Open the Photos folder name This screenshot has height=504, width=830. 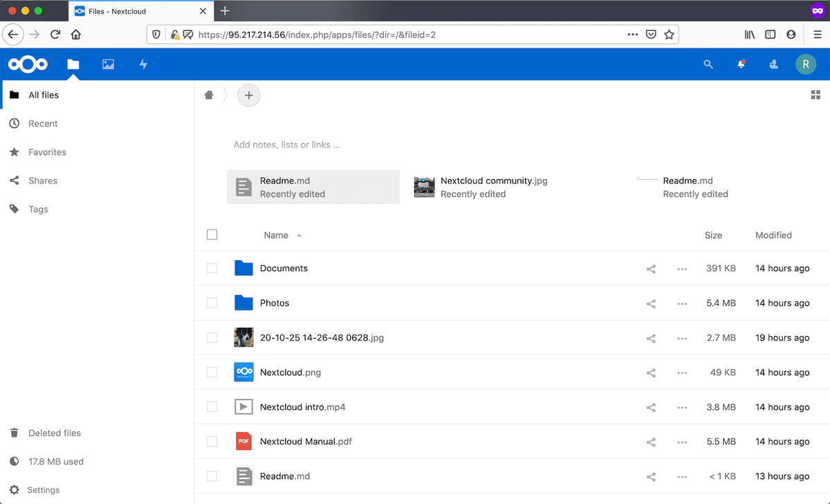click(x=275, y=303)
